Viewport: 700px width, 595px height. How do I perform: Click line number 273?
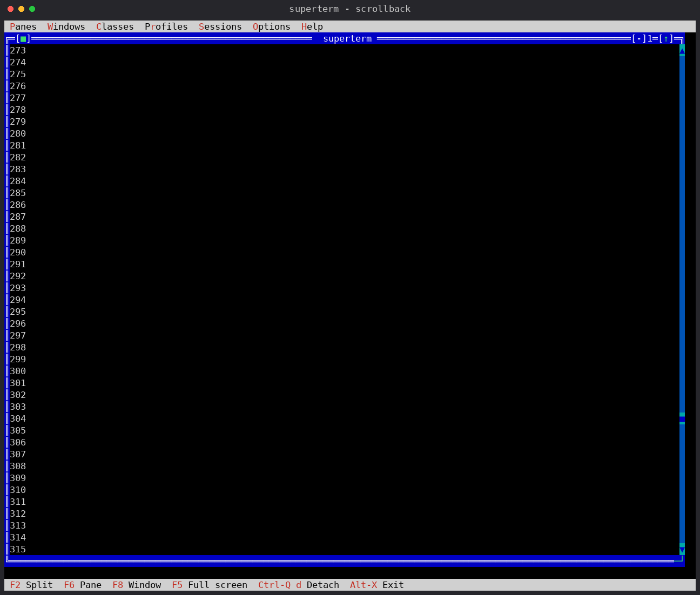coord(18,50)
